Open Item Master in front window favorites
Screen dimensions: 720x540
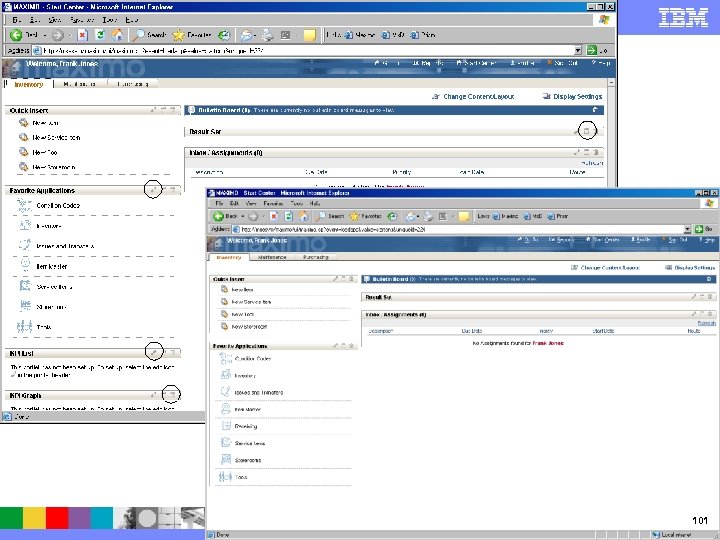[248, 409]
